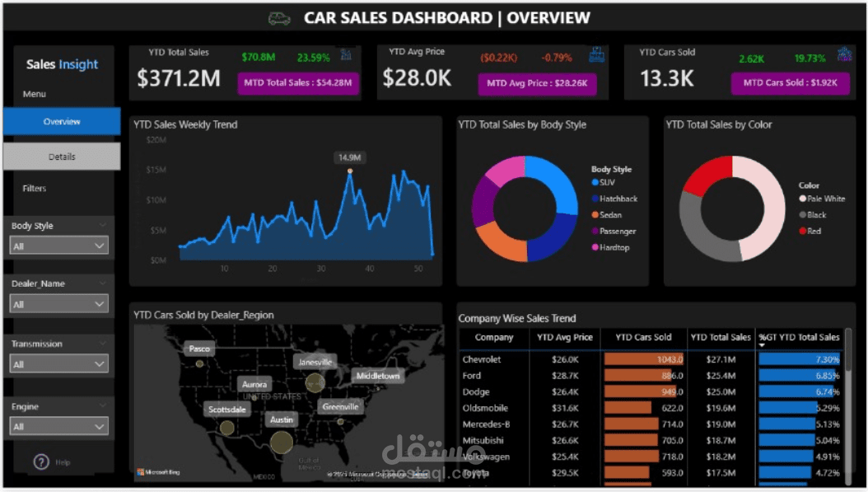
Task: Select Hatchback in the Body Style legend
Action: click(x=614, y=199)
